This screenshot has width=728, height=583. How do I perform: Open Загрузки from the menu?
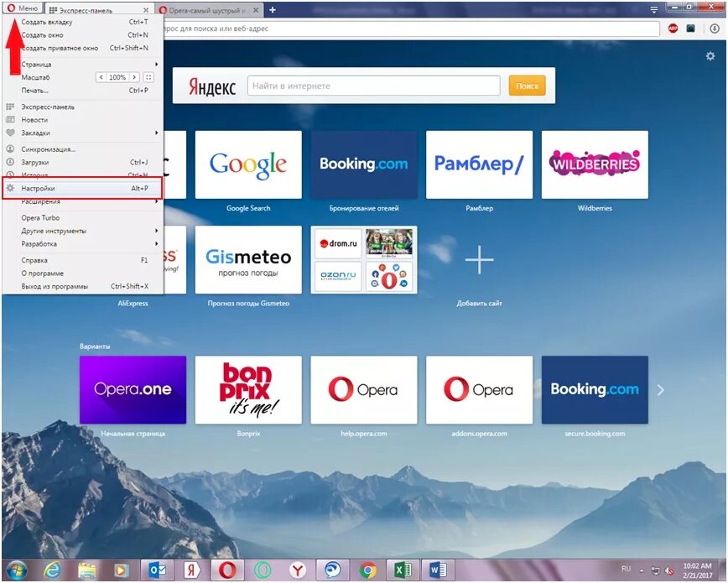[84, 162]
